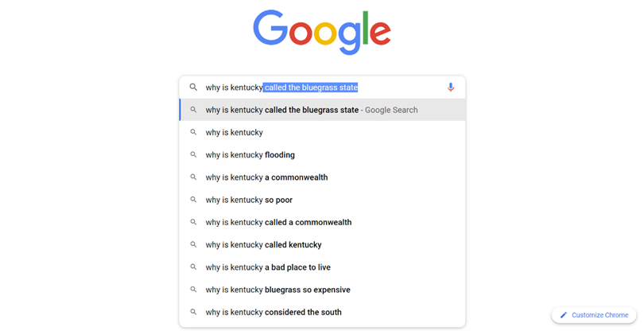Select 'why is kentucky a bad place to live'

[268, 267]
